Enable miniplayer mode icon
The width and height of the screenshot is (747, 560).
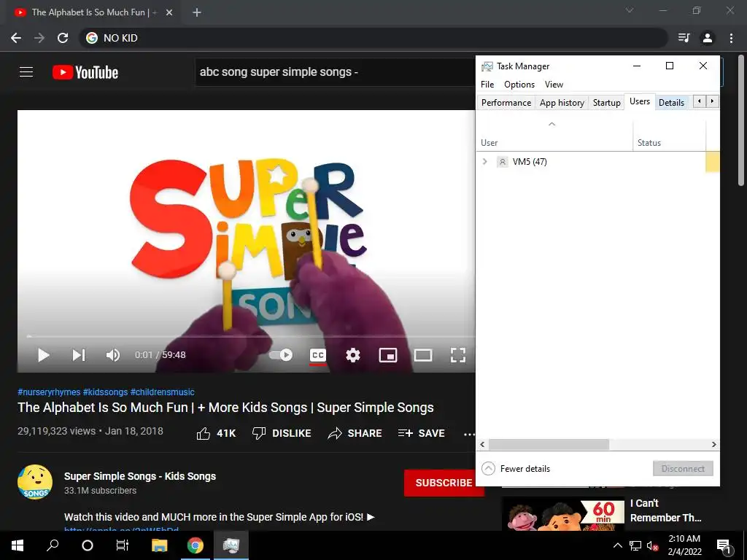[388, 355]
